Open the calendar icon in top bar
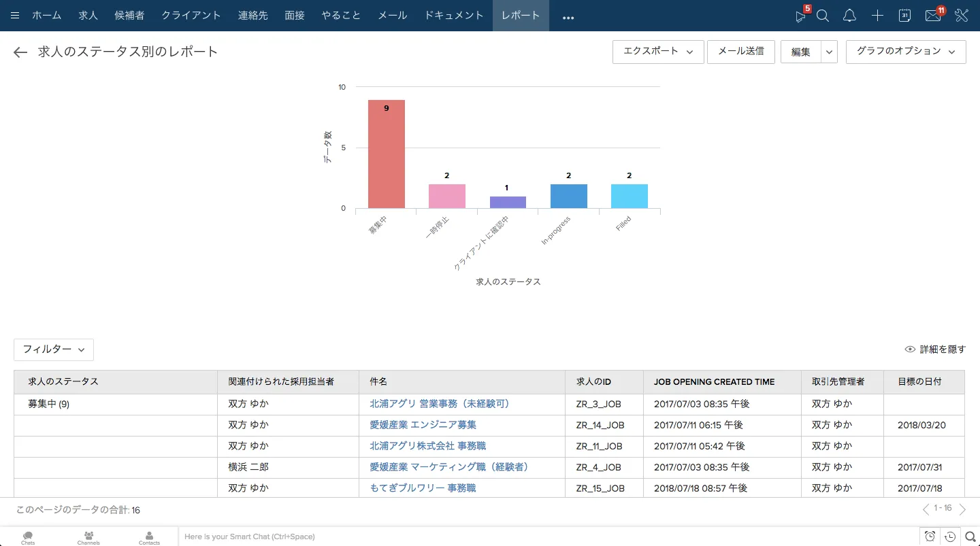Image resolution: width=980 pixels, height=546 pixels. (904, 16)
